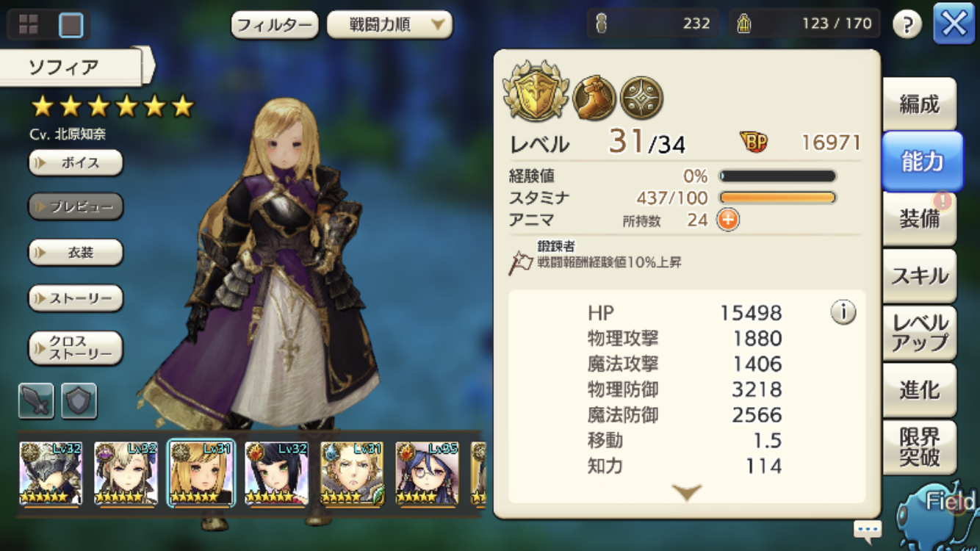Image resolution: width=980 pixels, height=551 pixels.
Task: Open the 戦闘力順 sort dropdown
Action: pyautogui.click(x=389, y=25)
